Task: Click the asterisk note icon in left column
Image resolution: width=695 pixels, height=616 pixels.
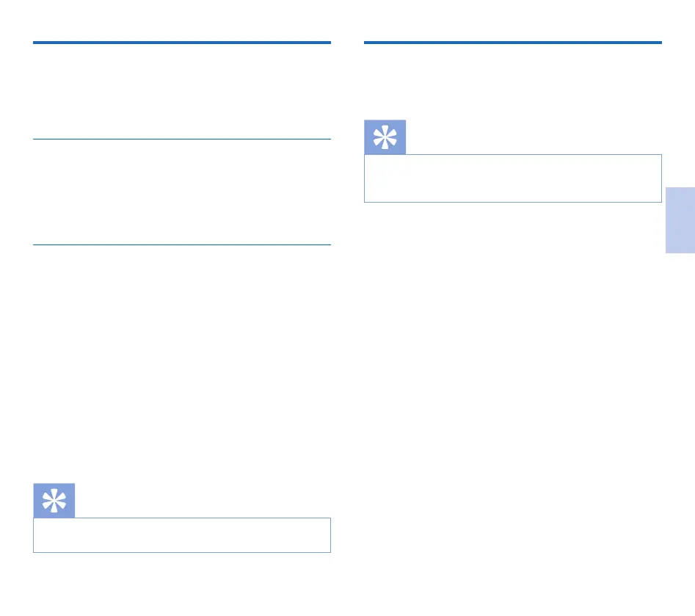Action: coord(54,501)
